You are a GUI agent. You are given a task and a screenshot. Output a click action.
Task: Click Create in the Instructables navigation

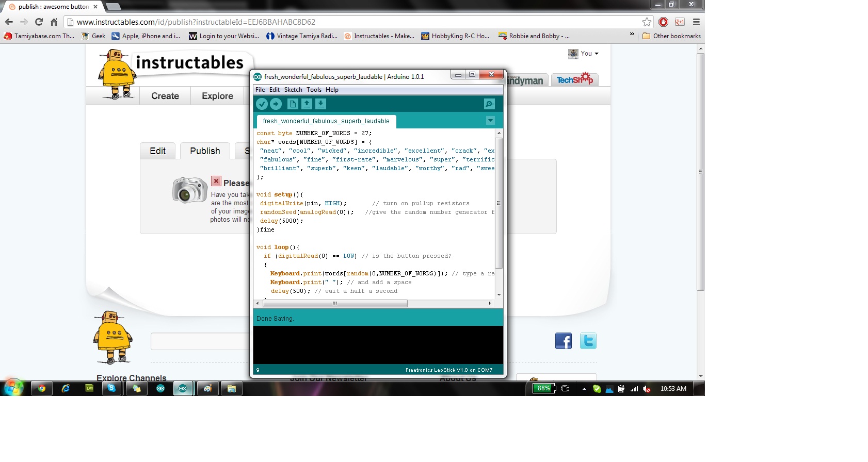pyautogui.click(x=165, y=96)
